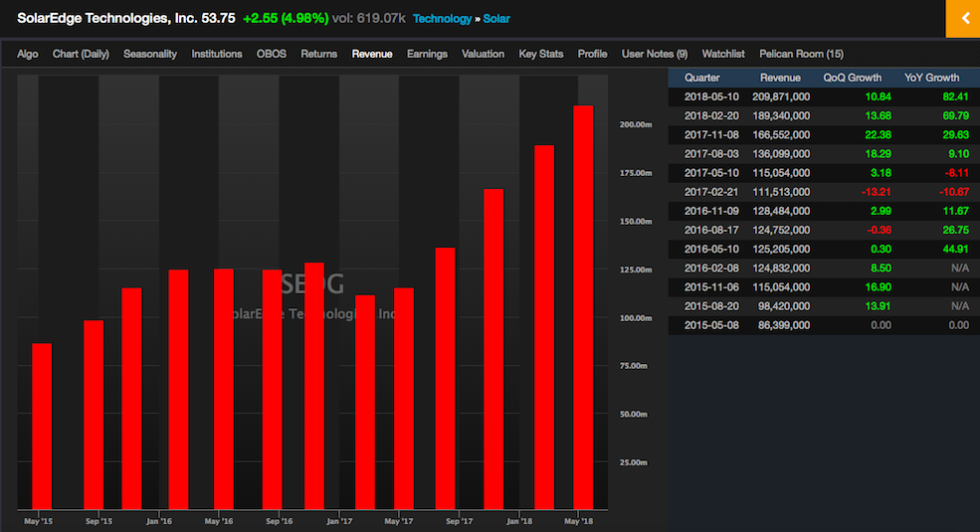The width and height of the screenshot is (980, 532).
Task: Open the Algo tab
Action: click(28, 54)
